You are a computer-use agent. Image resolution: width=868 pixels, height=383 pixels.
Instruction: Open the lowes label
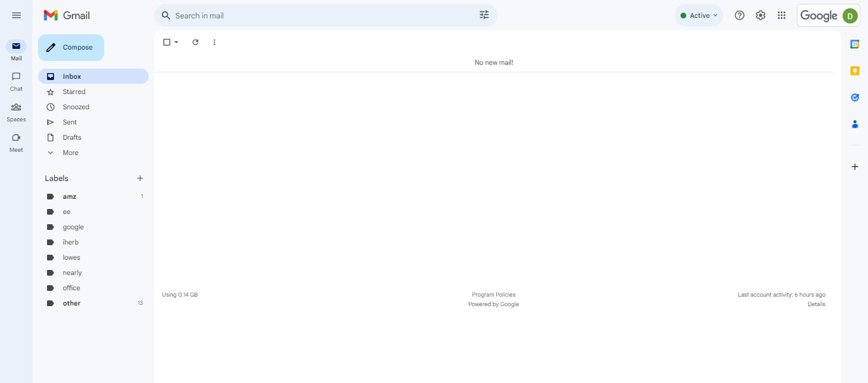tap(93, 258)
